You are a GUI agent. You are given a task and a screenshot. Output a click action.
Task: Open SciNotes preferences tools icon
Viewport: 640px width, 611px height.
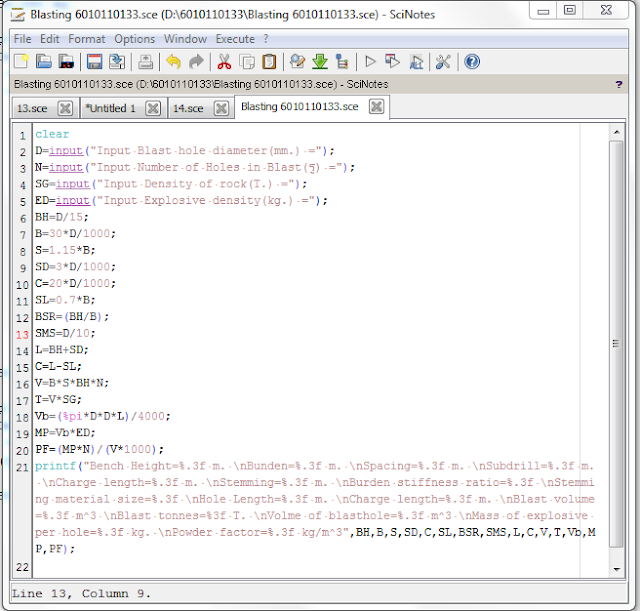443,62
